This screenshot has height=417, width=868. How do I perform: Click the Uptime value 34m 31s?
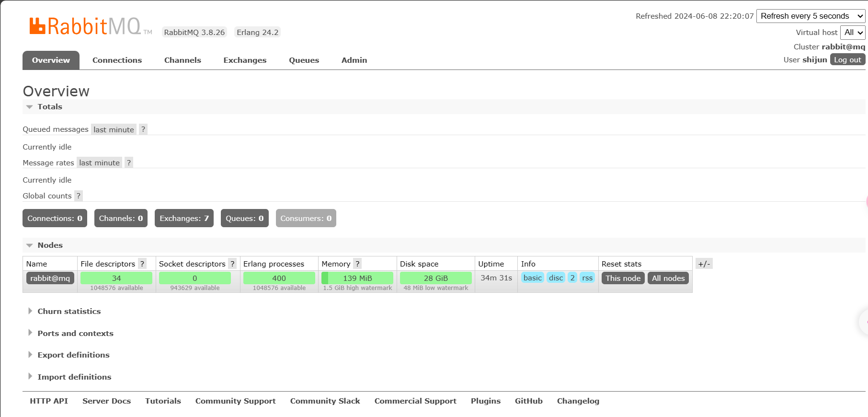tap(496, 278)
